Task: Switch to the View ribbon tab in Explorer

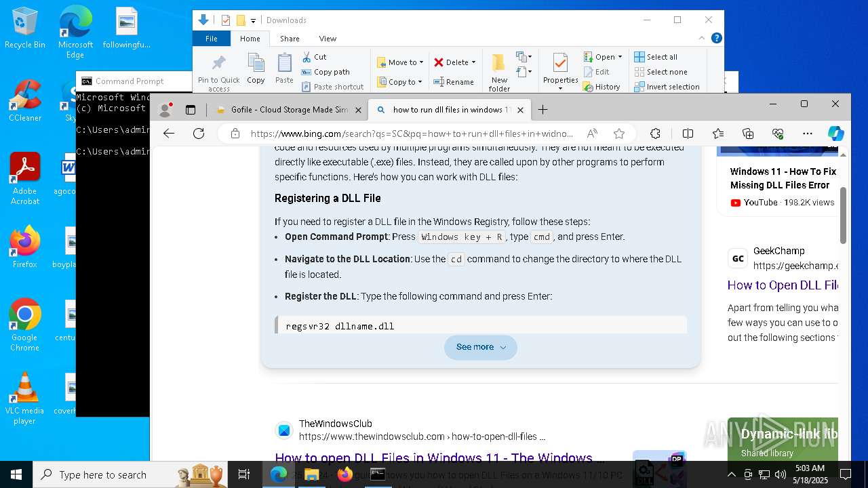Action: pyautogui.click(x=328, y=39)
